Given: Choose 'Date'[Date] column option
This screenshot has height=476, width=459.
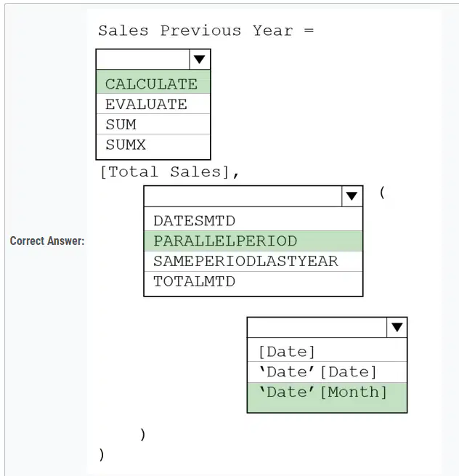Looking at the screenshot, I should tap(327, 372).
